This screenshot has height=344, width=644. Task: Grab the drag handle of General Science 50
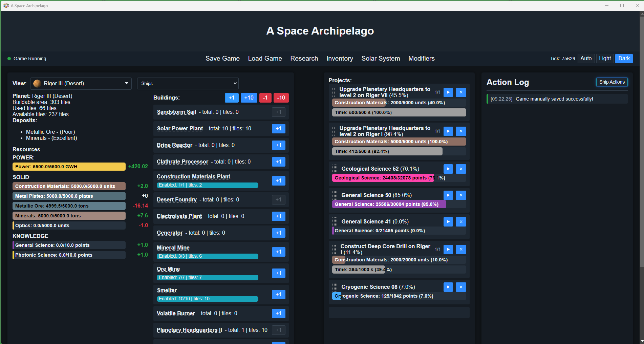click(335, 195)
